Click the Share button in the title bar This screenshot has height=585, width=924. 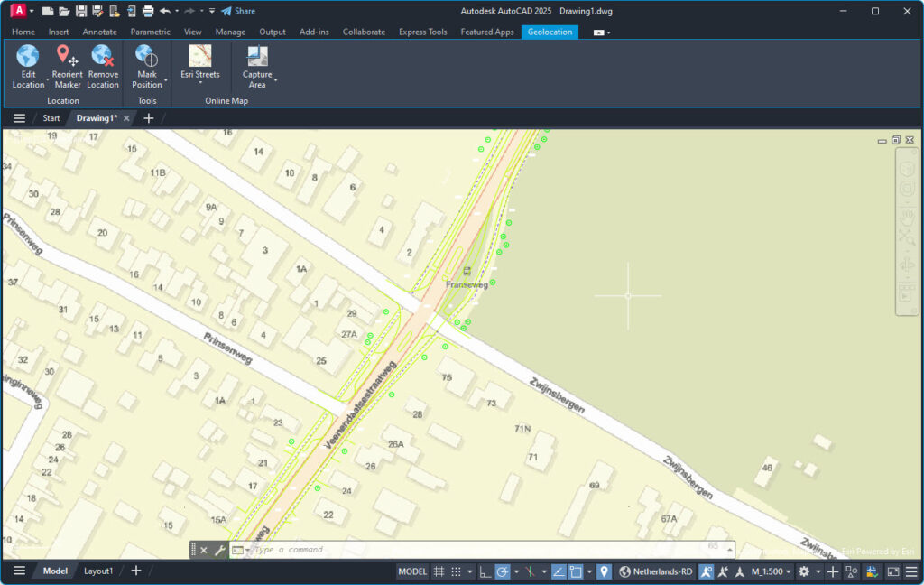(239, 11)
